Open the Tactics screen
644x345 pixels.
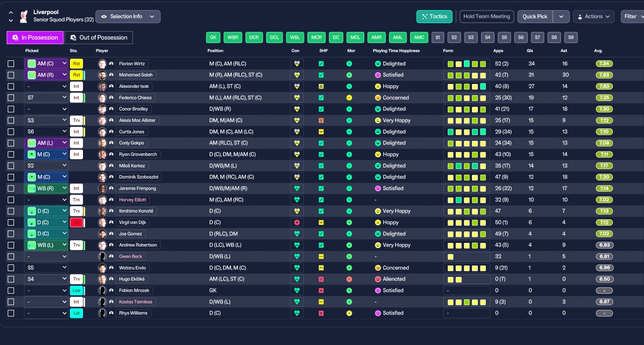coord(434,17)
